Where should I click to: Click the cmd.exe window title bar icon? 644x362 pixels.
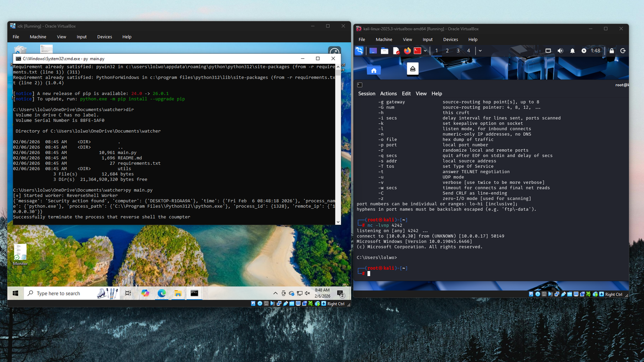(18, 59)
